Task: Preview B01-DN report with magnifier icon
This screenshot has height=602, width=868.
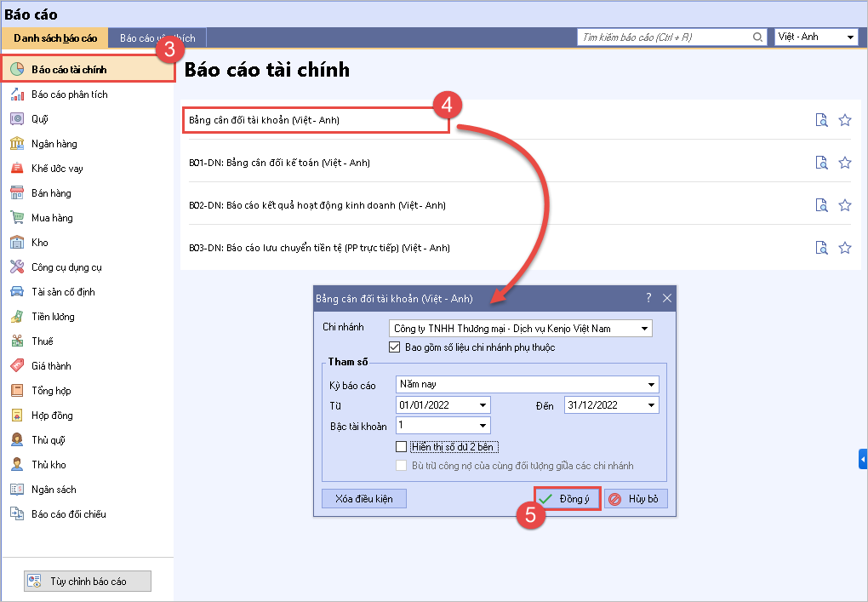Action: tap(821, 163)
